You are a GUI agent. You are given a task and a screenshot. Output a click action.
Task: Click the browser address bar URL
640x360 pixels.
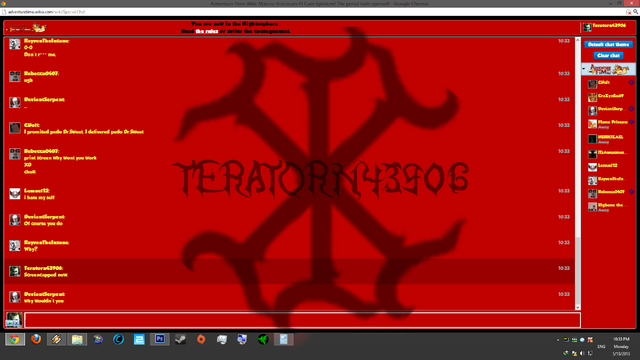click(46, 12)
